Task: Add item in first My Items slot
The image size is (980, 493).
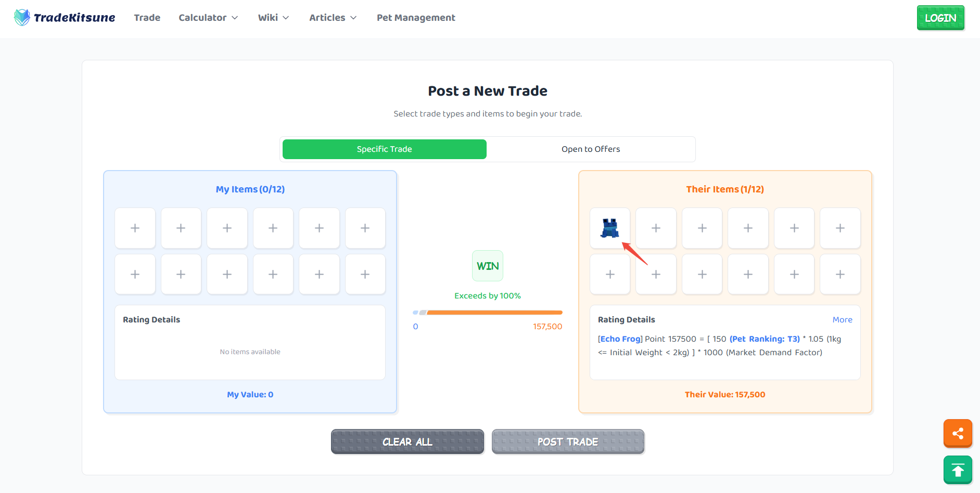Action: click(135, 228)
